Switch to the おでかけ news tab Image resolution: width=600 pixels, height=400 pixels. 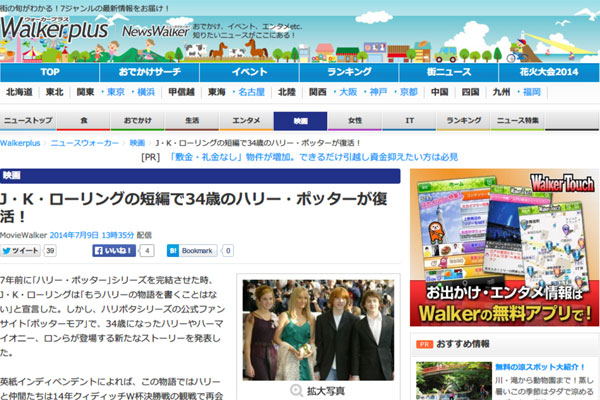138,121
